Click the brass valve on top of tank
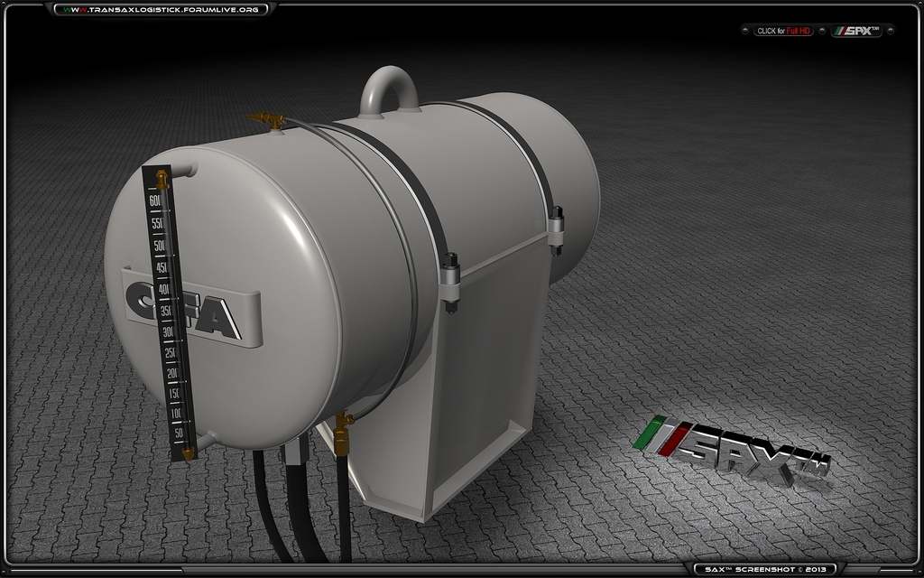This screenshot has height=578, width=924. click(x=264, y=119)
